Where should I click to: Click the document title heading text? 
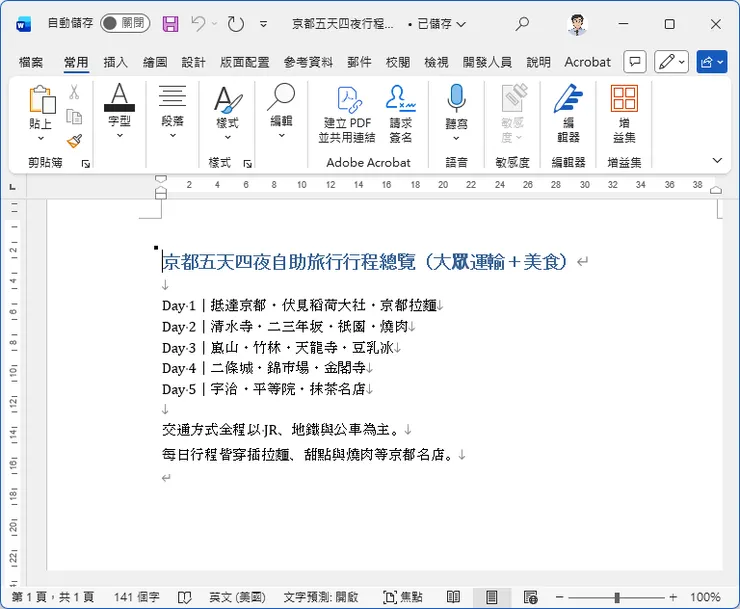pyautogui.click(x=364, y=262)
